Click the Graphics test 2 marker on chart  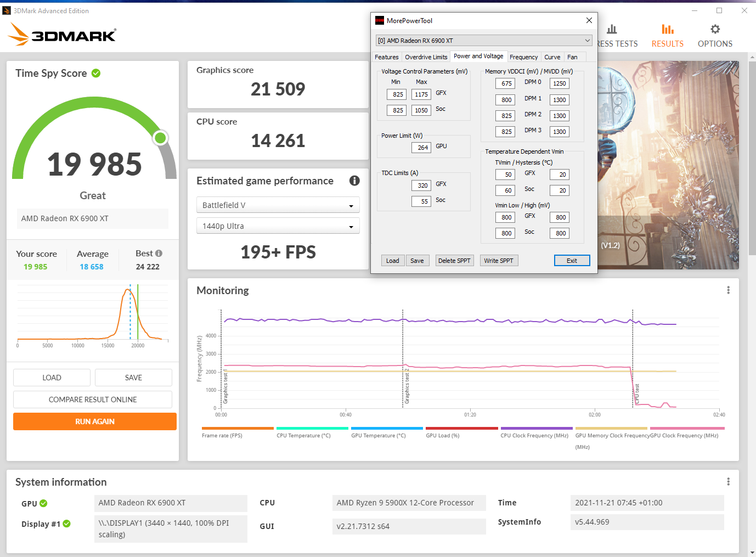click(x=407, y=386)
